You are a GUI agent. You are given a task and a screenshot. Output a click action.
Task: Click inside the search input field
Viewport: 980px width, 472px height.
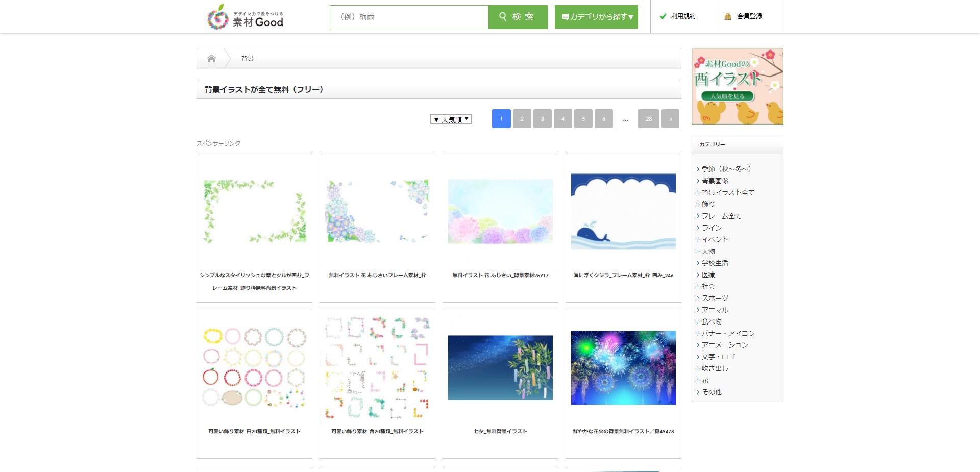(x=409, y=17)
